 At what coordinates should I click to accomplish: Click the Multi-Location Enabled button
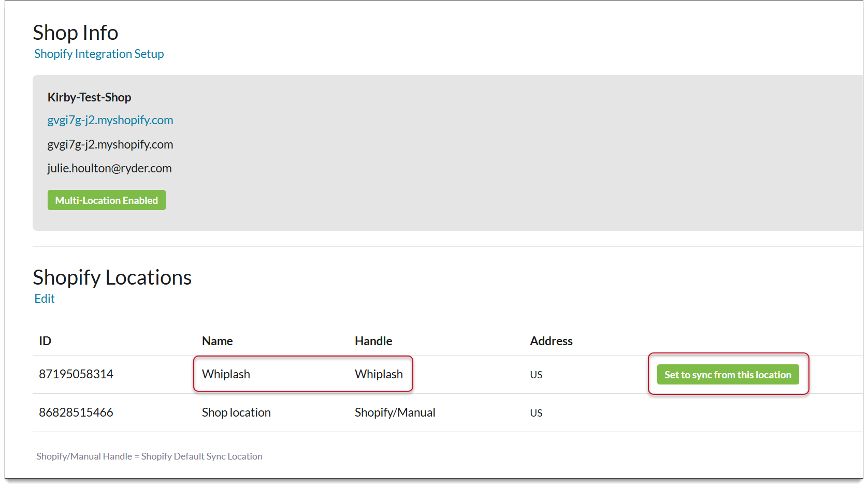tap(107, 200)
